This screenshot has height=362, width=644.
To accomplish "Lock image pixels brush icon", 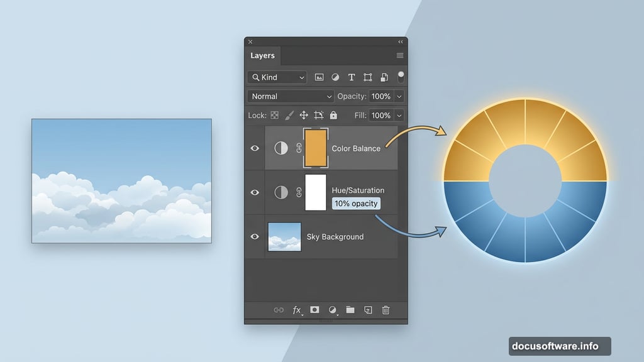I will (289, 116).
